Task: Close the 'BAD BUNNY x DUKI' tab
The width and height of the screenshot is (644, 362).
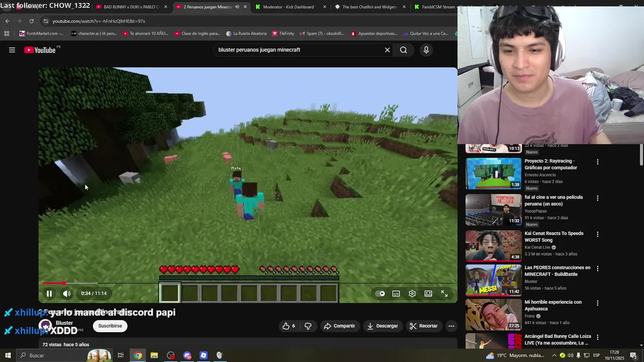Action: click(166, 7)
